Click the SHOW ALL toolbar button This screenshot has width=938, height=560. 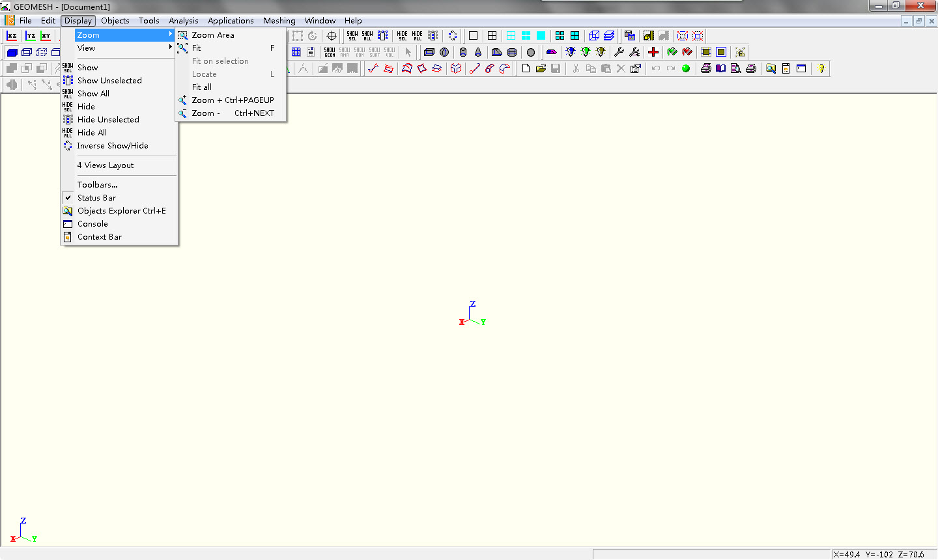(367, 36)
